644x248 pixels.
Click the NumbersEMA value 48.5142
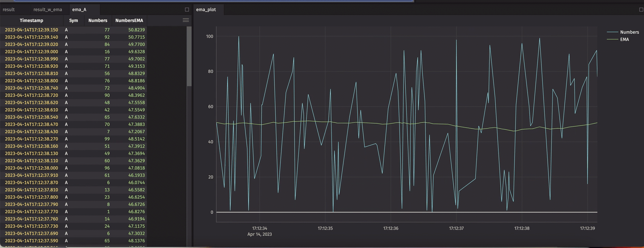(137, 139)
